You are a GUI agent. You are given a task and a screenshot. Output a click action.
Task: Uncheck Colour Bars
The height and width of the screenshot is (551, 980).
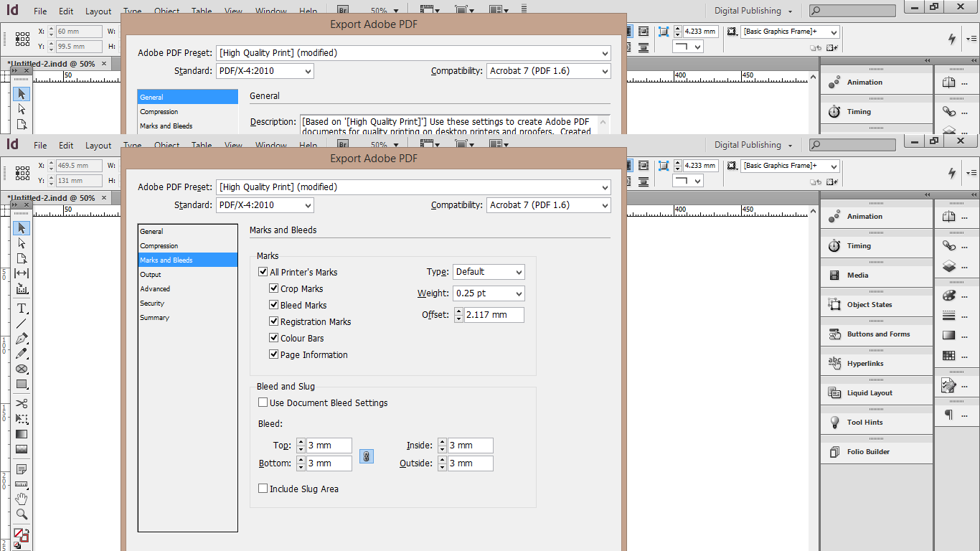(x=273, y=339)
